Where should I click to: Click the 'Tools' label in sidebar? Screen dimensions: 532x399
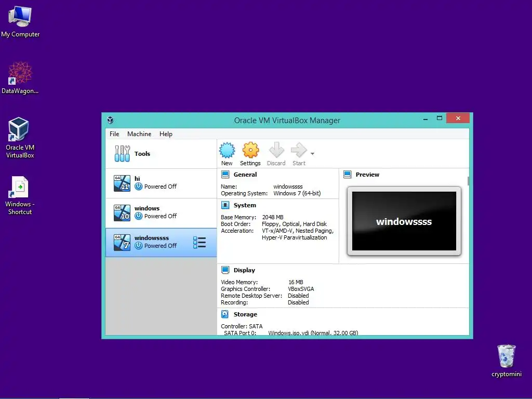[x=142, y=154]
